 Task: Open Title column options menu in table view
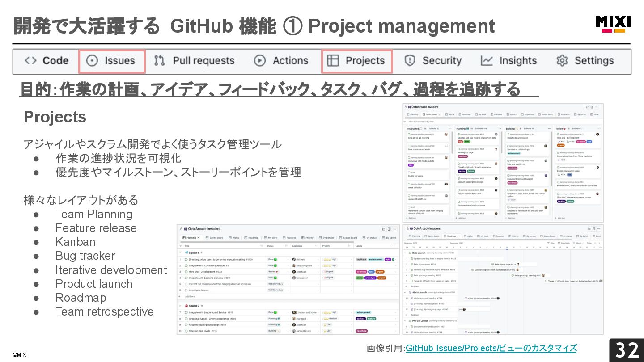point(261,246)
